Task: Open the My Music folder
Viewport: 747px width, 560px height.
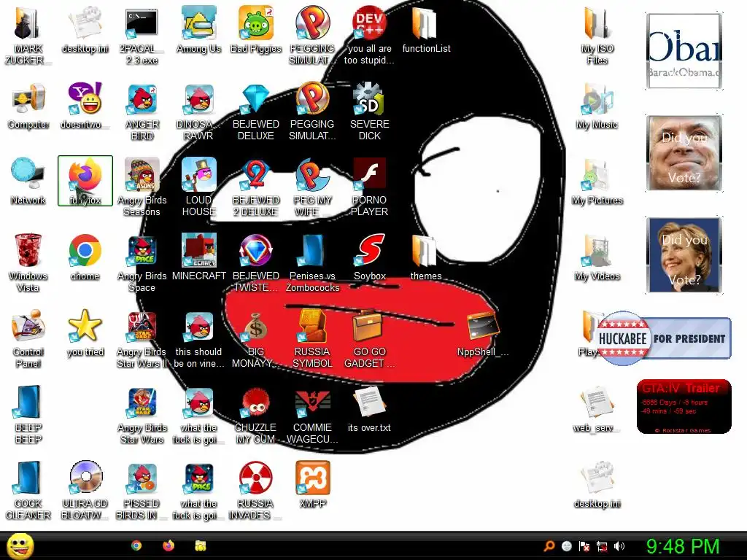Action: click(597, 107)
